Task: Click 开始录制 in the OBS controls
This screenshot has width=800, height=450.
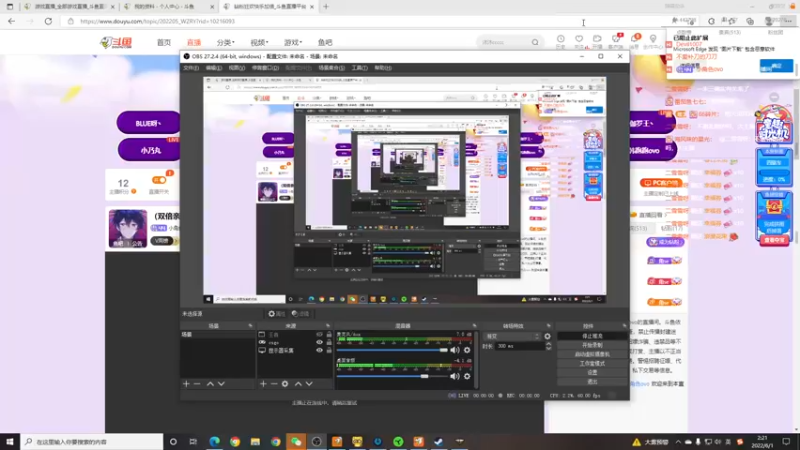Action: click(x=592, y=345)
